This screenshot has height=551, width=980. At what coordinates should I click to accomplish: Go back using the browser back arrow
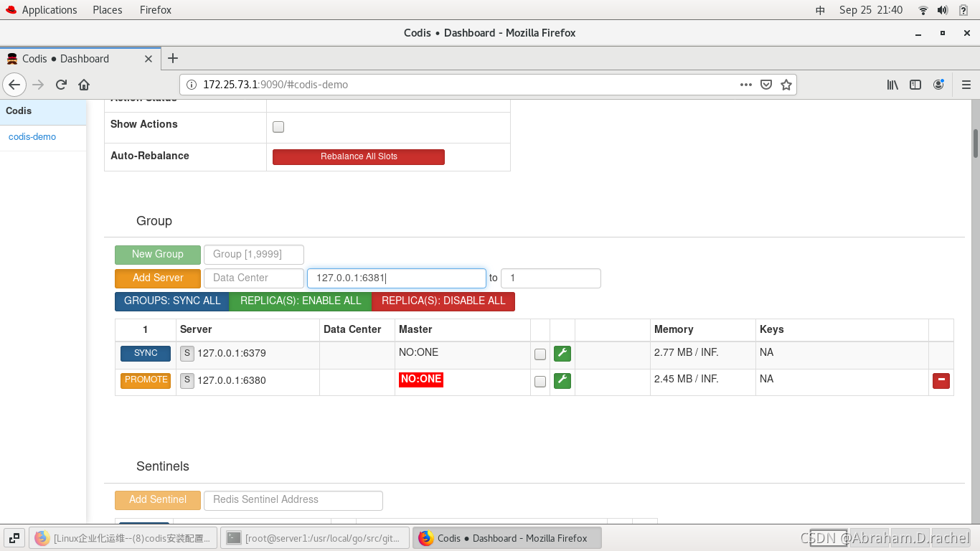[x=14, y=85]
